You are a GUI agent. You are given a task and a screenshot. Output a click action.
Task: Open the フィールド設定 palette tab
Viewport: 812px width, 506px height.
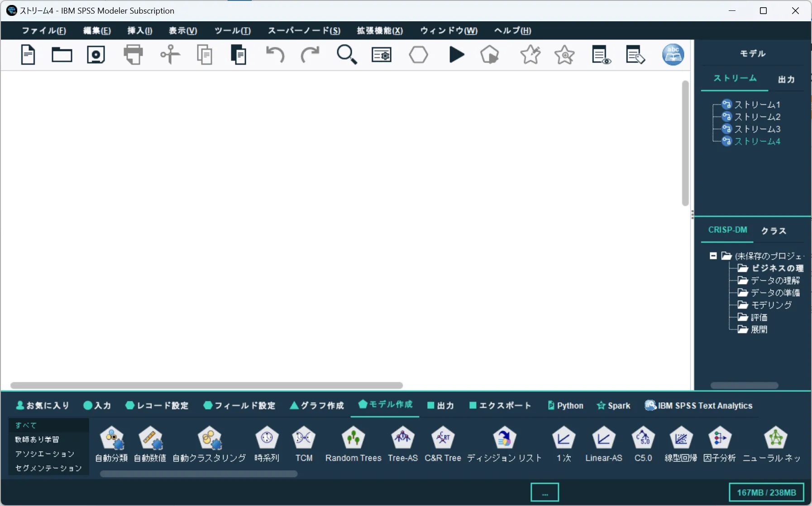click(x=239, y=405)
